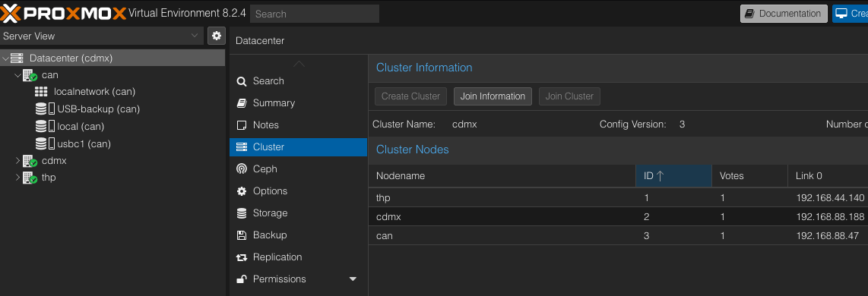
Task: Sort by the Nodename column header
Action: tap(502, 176)
